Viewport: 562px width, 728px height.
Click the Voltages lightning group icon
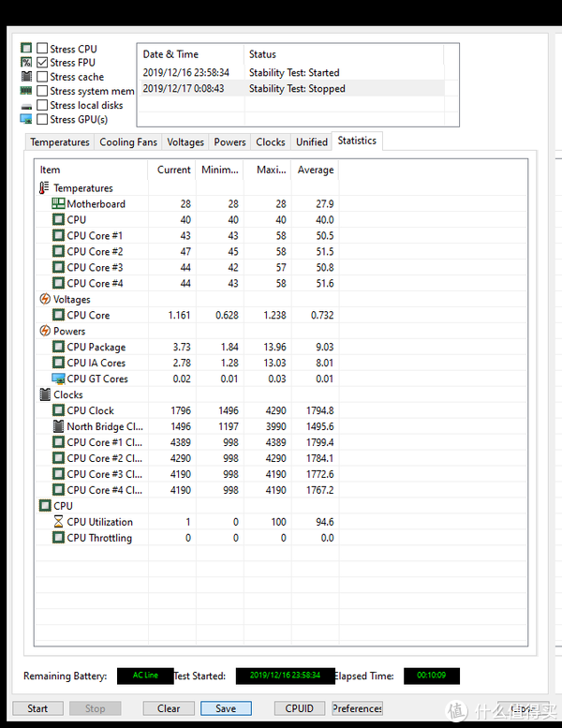[x=45, y=299]
